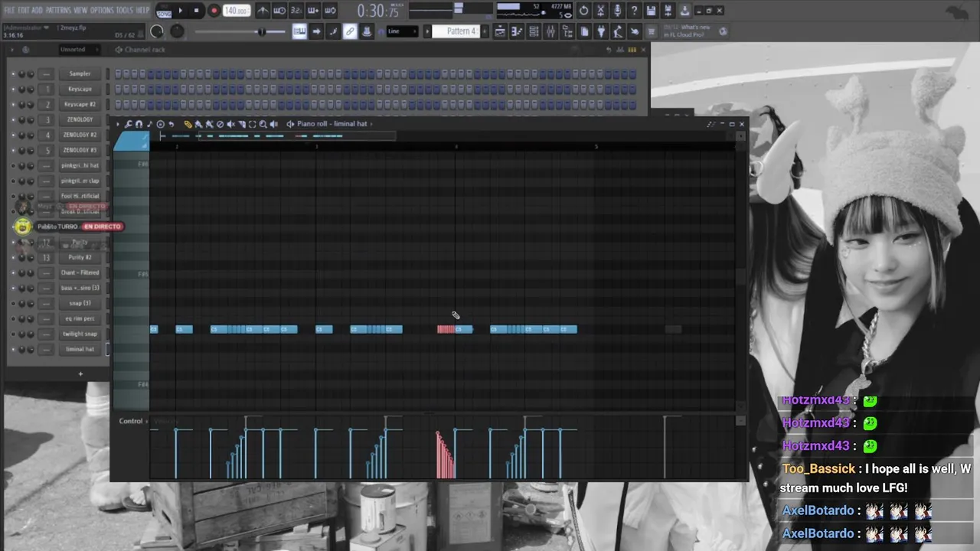
Task: Open the piano roll main menu arrow
Action: point(119,124)
